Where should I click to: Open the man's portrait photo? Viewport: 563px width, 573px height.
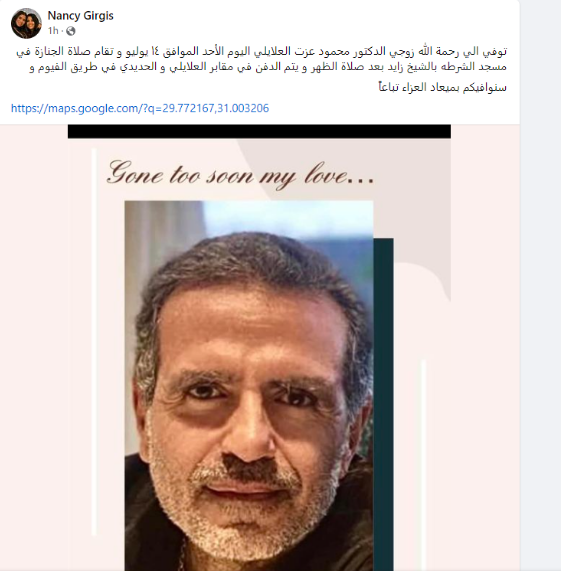[249, 386]
